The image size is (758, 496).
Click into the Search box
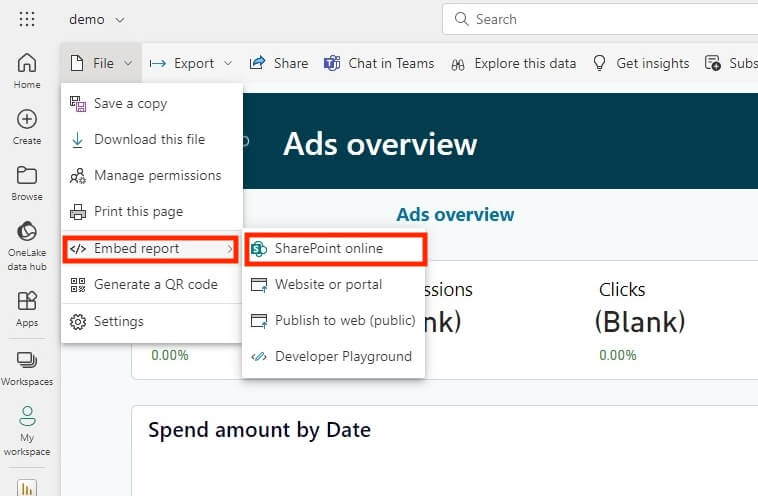pyautogui.click(x=600, y=19)
